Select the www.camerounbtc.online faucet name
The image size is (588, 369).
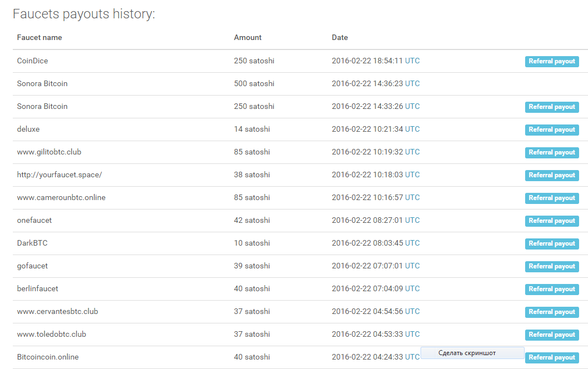(61, 197)
